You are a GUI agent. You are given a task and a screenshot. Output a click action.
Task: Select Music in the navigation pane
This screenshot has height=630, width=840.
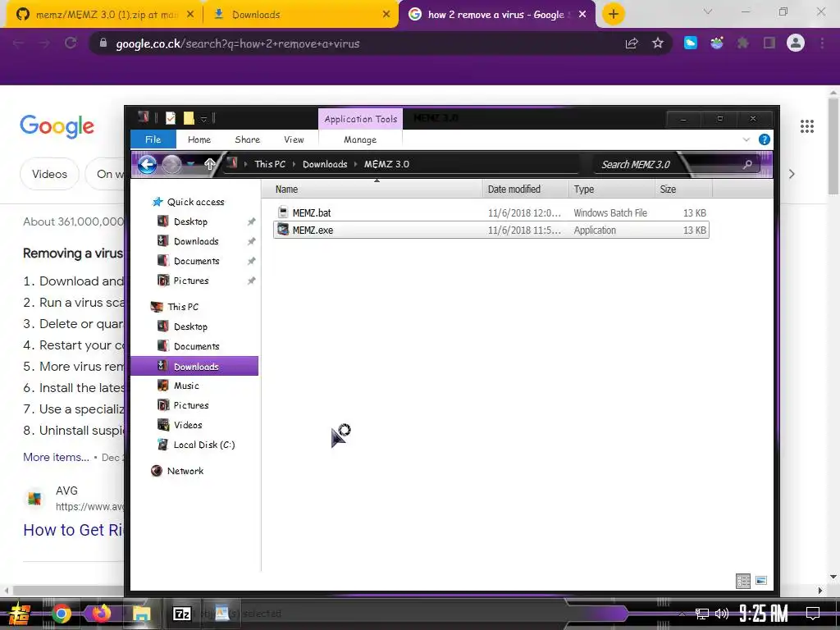point(186,386)
